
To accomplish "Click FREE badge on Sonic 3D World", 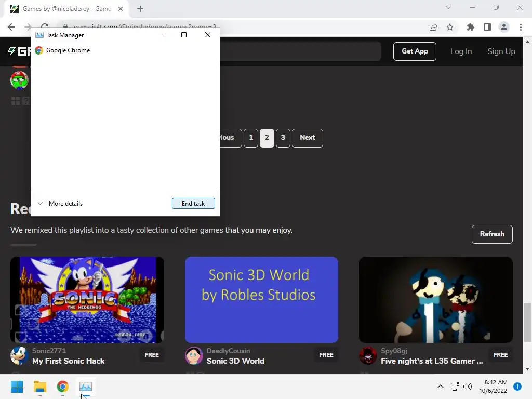I will tap(326, 355).
